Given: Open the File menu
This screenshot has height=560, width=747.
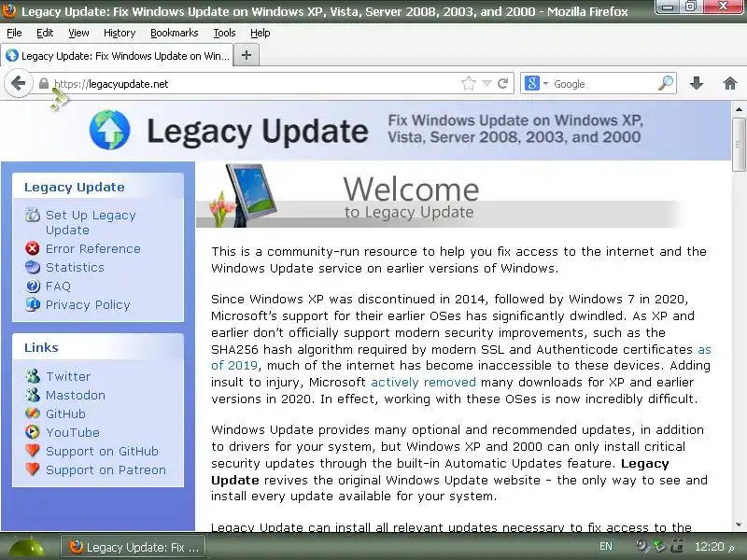Looking at the screenshot, I should [14, 33].
